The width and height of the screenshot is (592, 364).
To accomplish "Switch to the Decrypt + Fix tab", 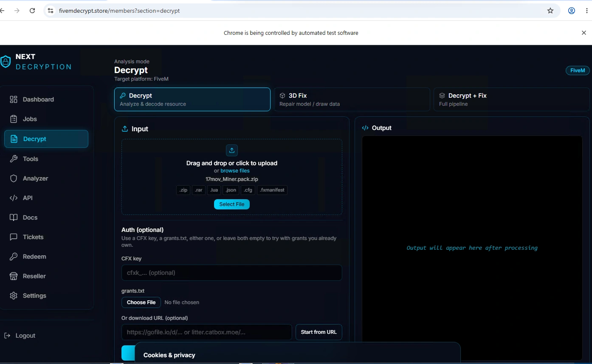I will pyautogui.click(x=511, y=99).
